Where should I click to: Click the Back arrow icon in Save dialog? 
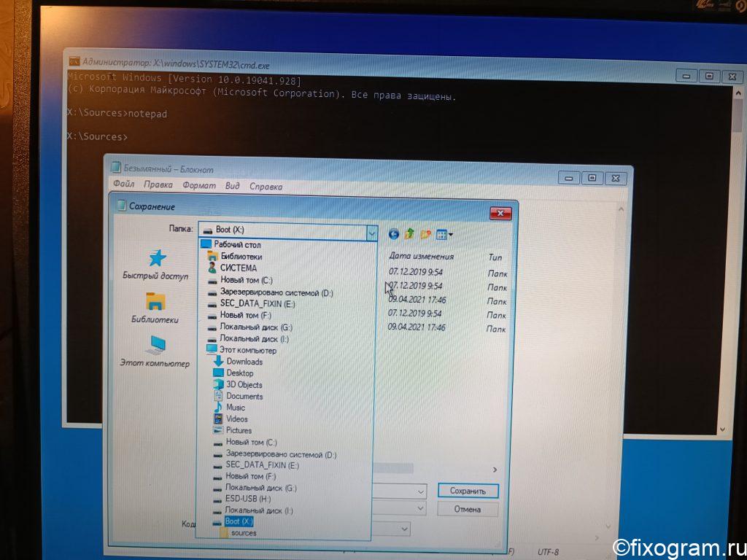click(393, 234)
